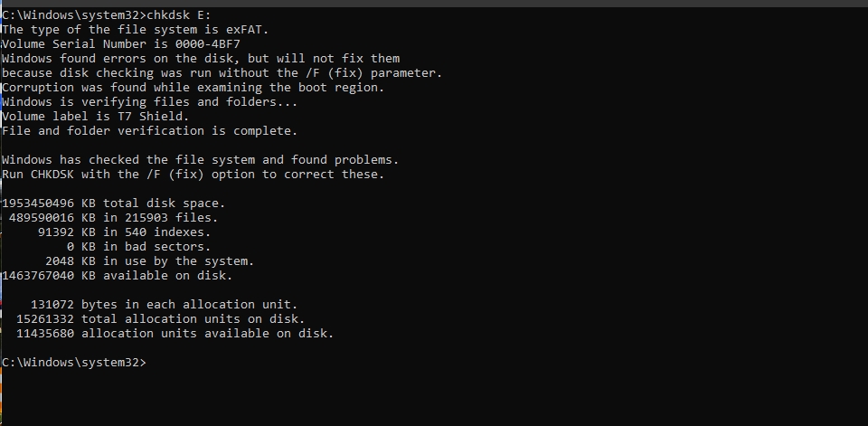This screenshot has width=868, height=426.
Task: Click the 'chkdsk E:' command text
Action: (x=179, y=15)
